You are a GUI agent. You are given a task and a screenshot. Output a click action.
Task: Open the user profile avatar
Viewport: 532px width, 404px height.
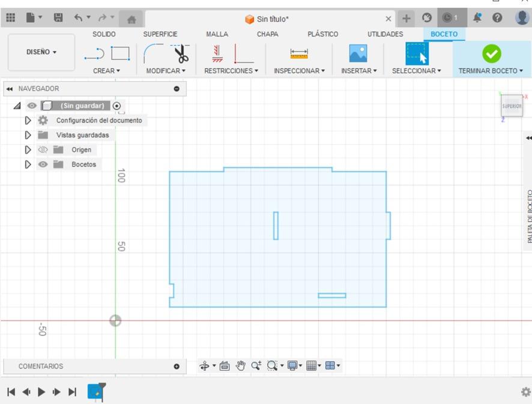coord(522,17)
